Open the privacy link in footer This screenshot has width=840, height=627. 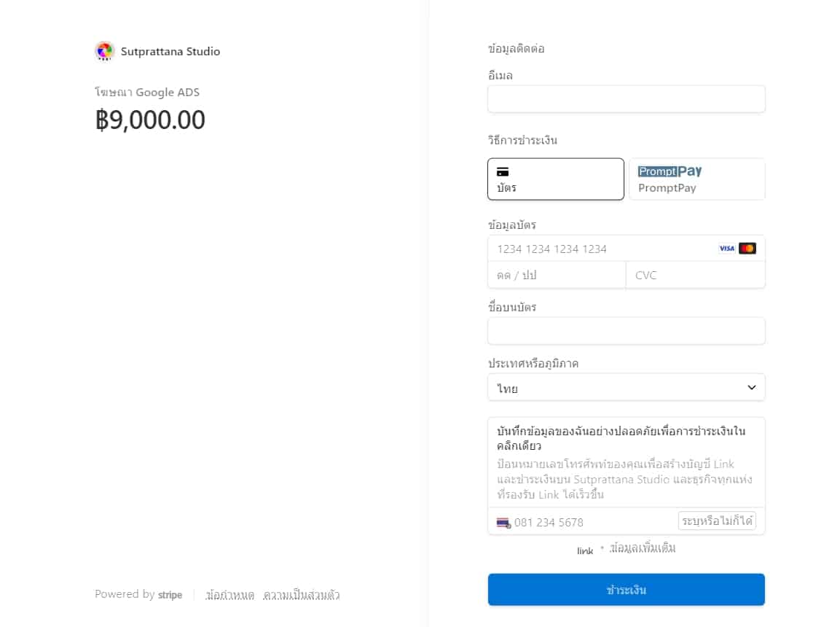[301, 595]
